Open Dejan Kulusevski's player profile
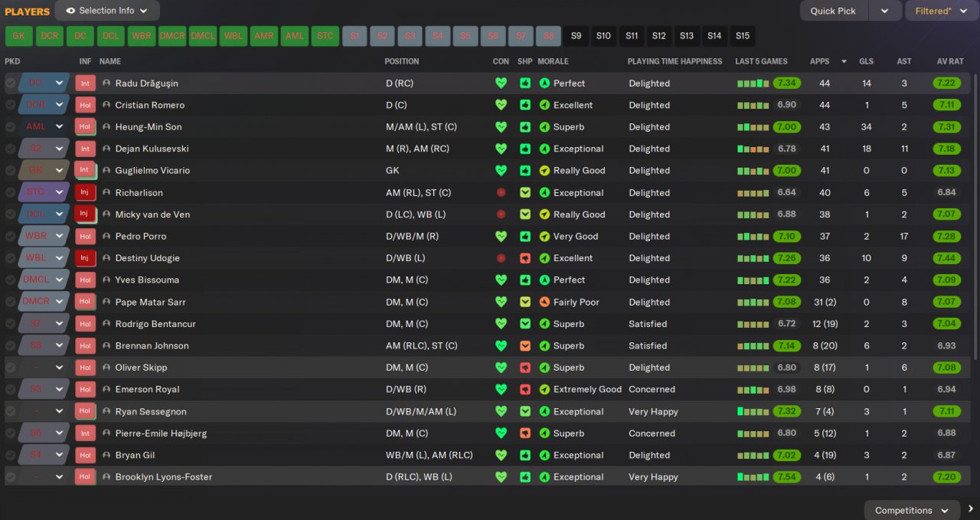This screenshot has width=980, height=520. pyautogui.click(x=152, y=149)
